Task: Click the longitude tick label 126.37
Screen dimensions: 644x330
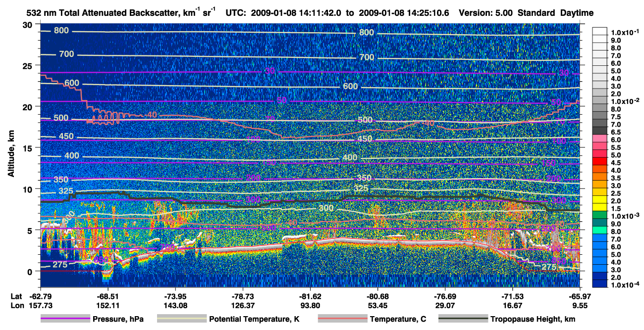Action: (x=243, y=305)
